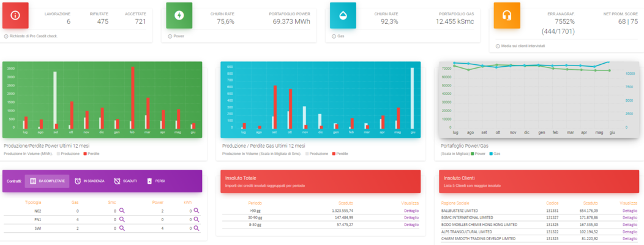This screenshot has height=245, width=644.
Task: Click small info icon beside Gas footer label
Action: [333, 36]
